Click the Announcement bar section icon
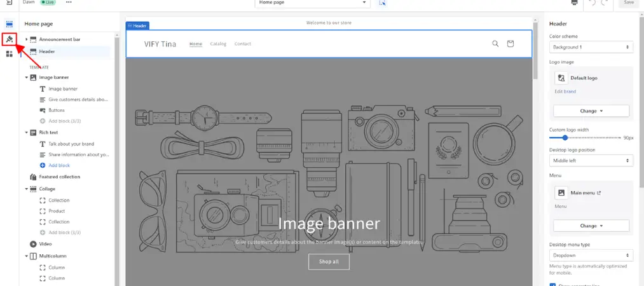 tap(33, 39)
